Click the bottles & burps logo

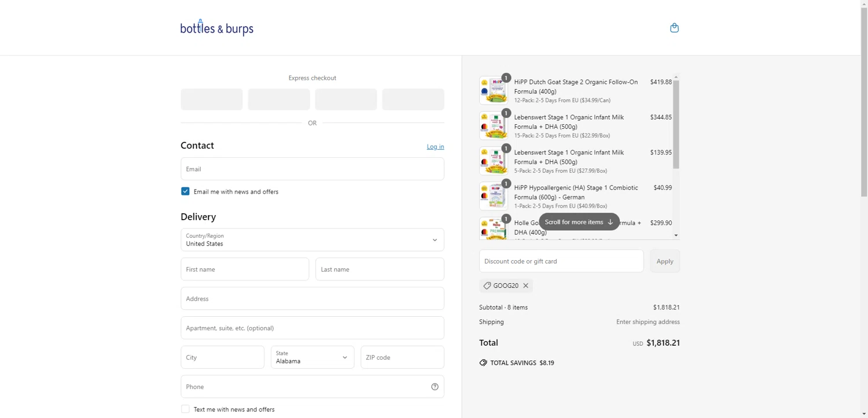pos(217,27)
